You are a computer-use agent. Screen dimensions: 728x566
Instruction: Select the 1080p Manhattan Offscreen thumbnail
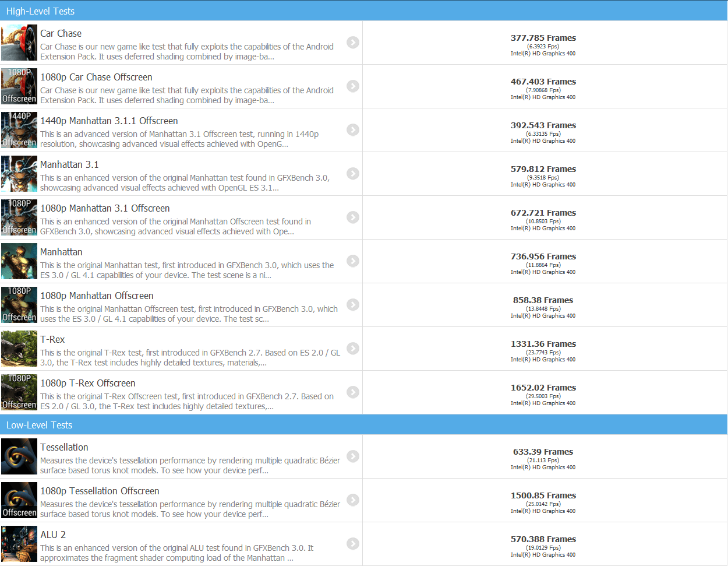(19, 305)
